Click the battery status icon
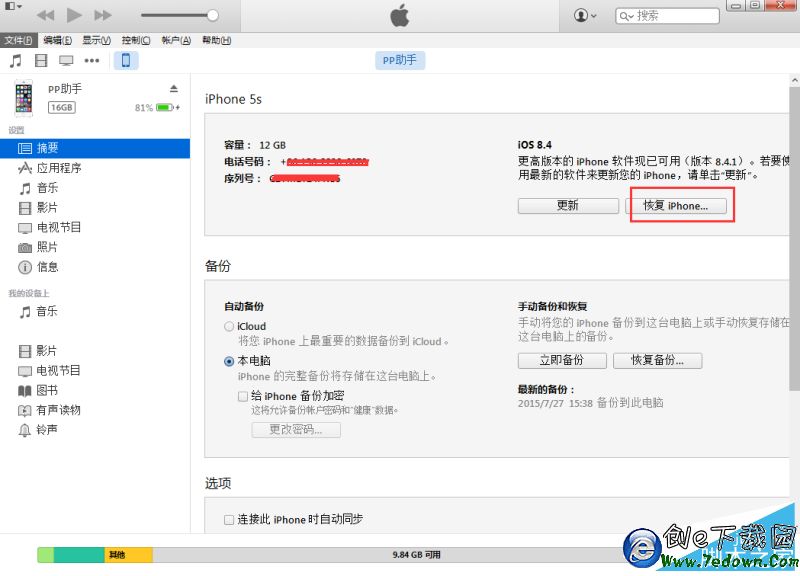The image size is (800, 576). (x=167, y=108)
